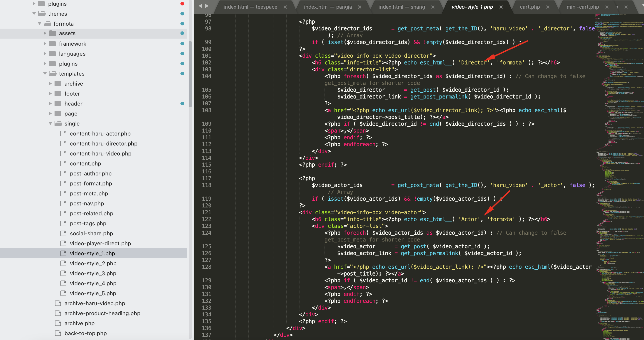
Task: Open archive-product-heading.php file
Action: pos(102,313)
